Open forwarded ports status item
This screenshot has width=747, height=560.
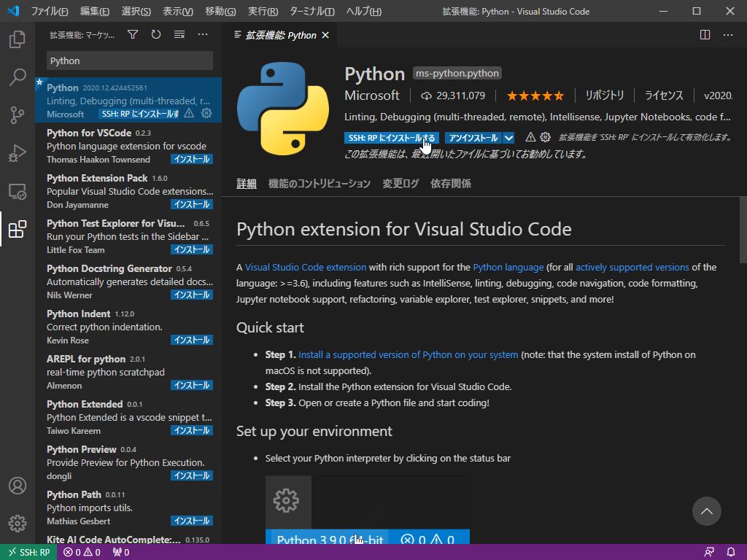[x=120, y=553]
